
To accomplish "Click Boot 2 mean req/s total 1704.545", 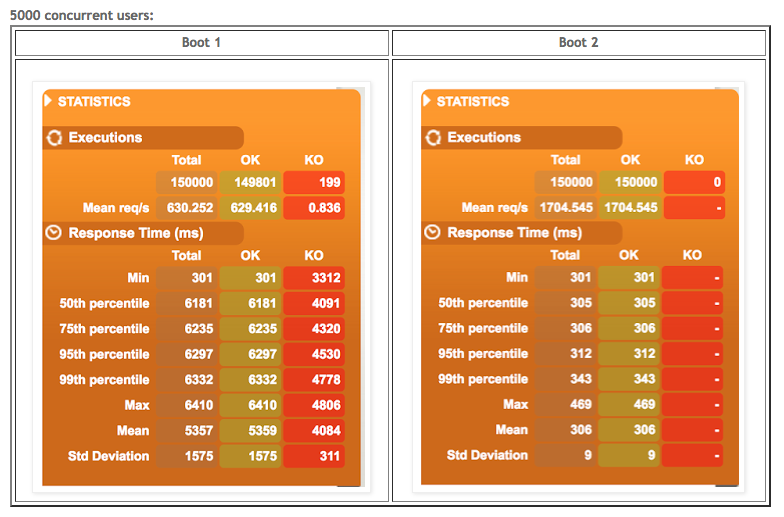I will pos(566,208).
